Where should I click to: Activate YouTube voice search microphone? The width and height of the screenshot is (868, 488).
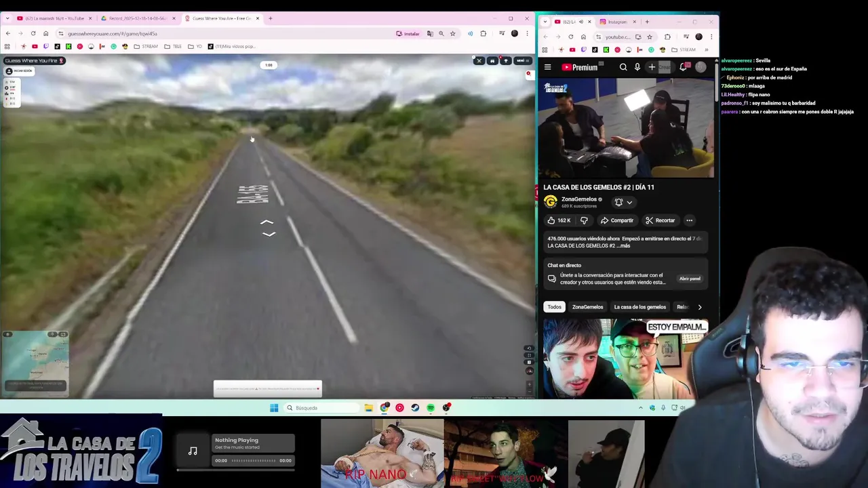(x=637, y=67)
